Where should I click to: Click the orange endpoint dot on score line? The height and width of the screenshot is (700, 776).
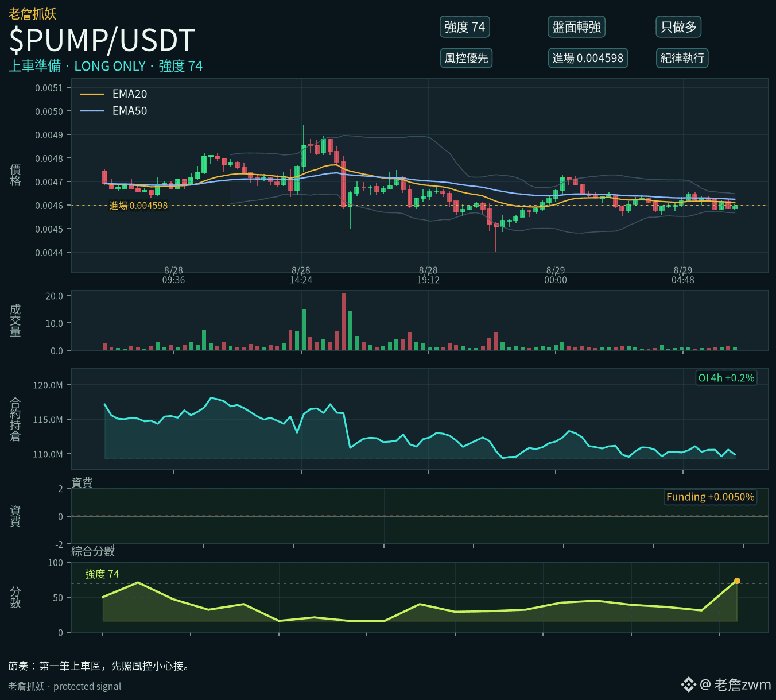(737, 581)
